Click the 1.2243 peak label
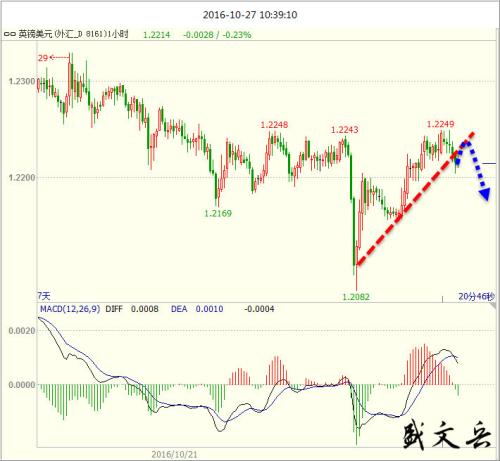The width and height of the screenshot is (500, 461). 344,130
